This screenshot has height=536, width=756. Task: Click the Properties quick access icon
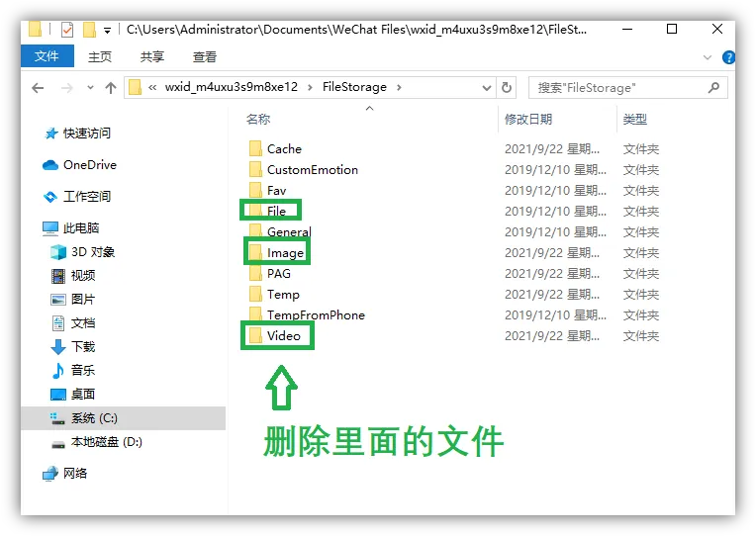coord(67,30)
